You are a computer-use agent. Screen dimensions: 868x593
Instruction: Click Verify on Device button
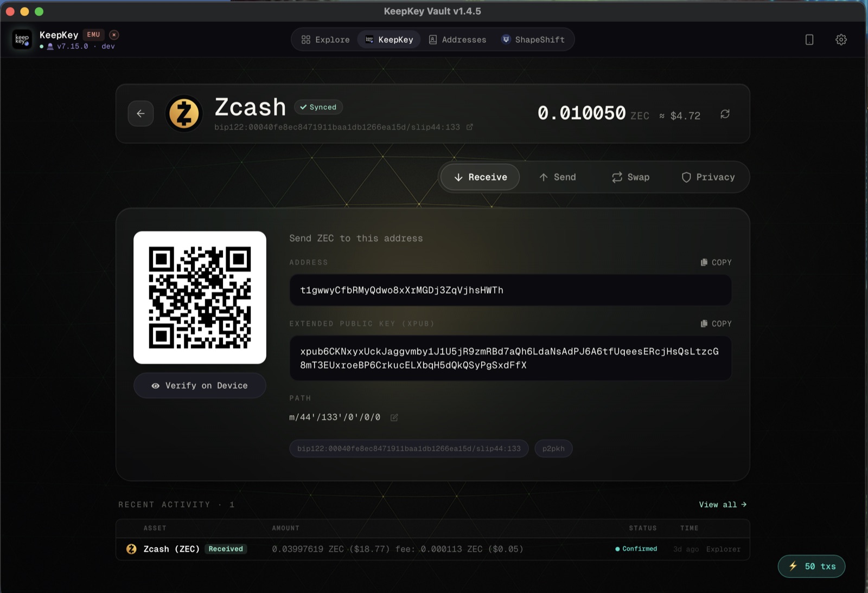200,385
